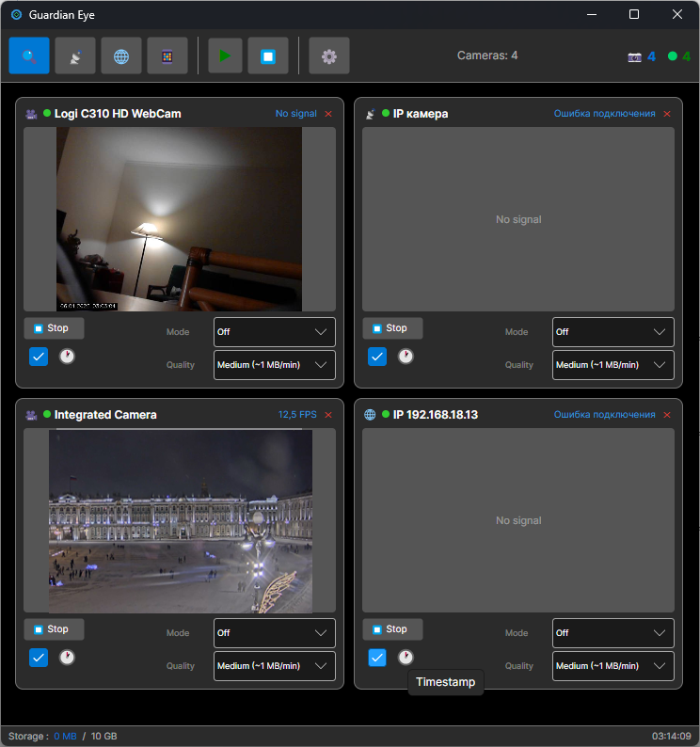Remove the Logi C310 HD WebCam with red X
The image size is (700, 747).
click(x=328, y=114)
